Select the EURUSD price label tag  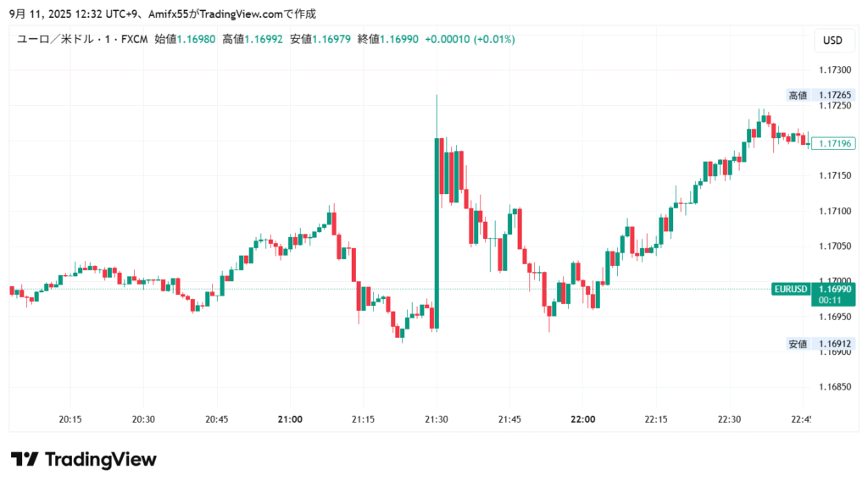click(x=790, y=289)
